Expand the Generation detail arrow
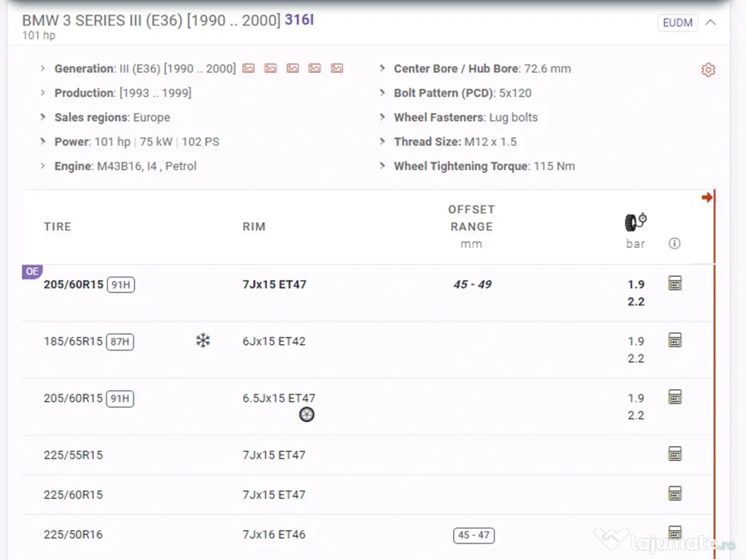This screenshot has width=747, height=560. point(43,69)
